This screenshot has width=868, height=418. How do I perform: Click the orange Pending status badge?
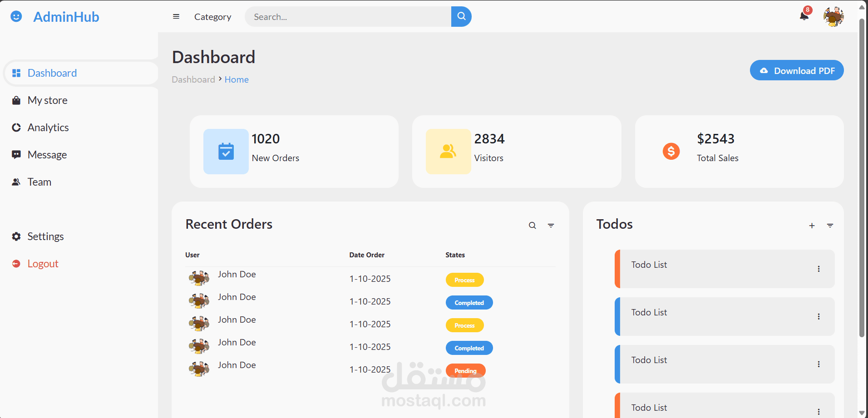[x=465, y=371]
